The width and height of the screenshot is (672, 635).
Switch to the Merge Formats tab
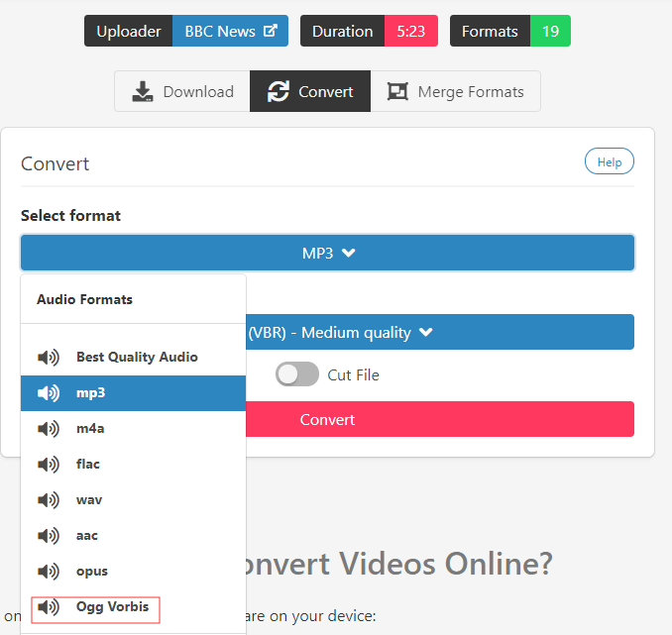click(456, 92)
